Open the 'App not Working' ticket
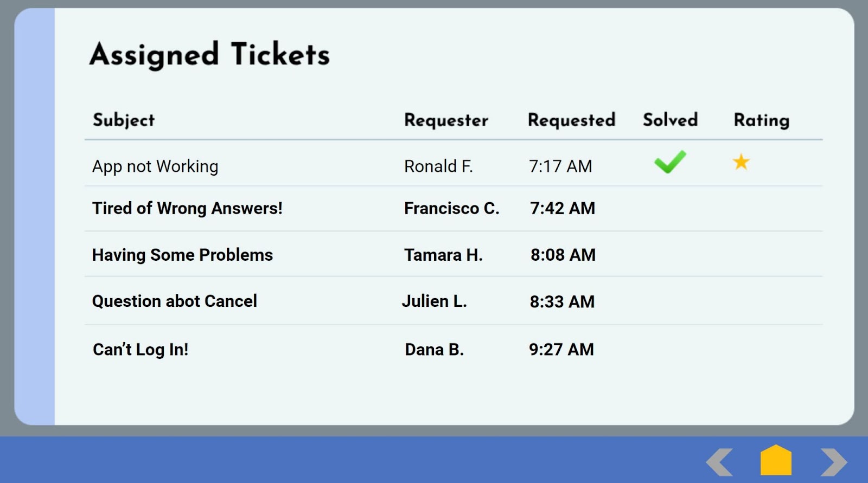 [x=155, y=166]
